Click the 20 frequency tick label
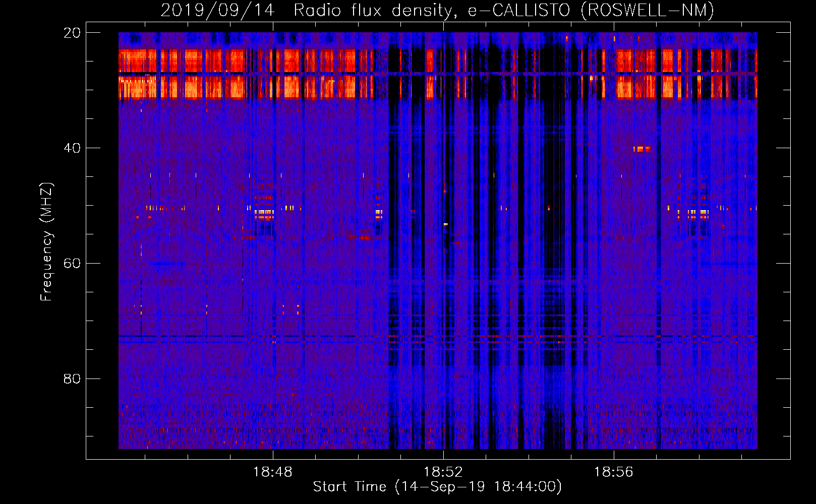816x504 pixels. coord(72,33)
